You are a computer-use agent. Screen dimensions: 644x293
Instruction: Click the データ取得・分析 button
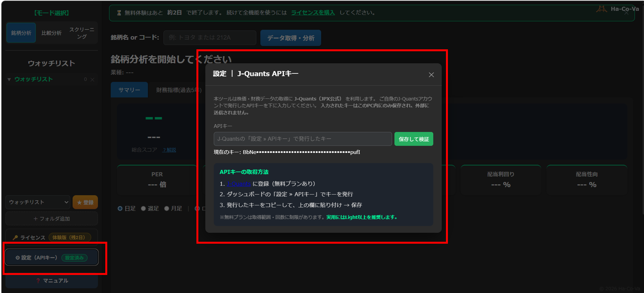[x=291, y=38]
